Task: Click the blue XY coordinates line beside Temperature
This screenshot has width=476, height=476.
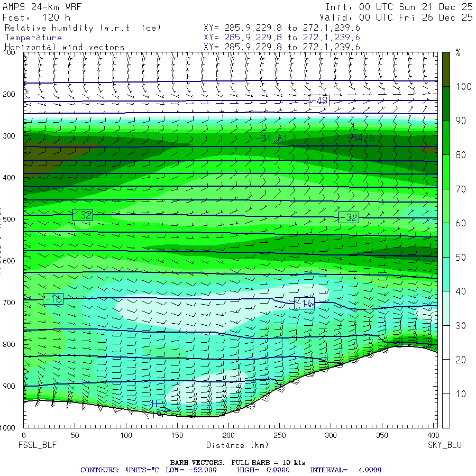Action: [x=282, y=38]
